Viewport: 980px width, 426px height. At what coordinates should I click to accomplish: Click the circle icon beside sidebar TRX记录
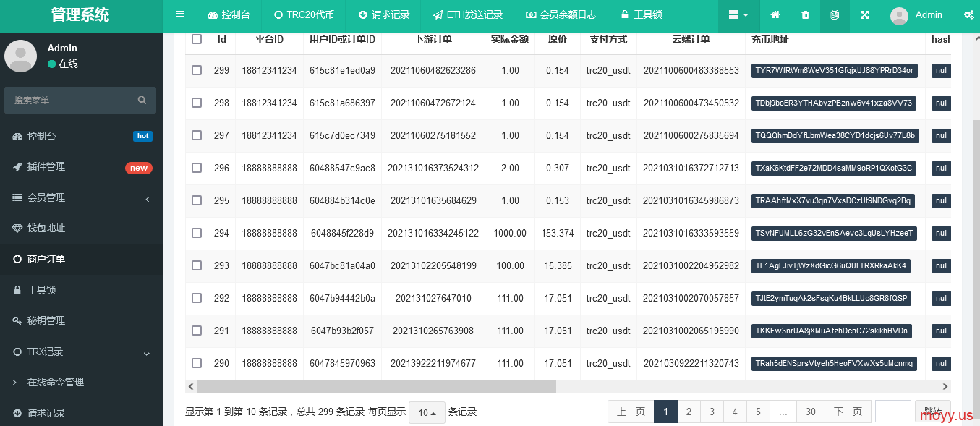tap(18, 352)
